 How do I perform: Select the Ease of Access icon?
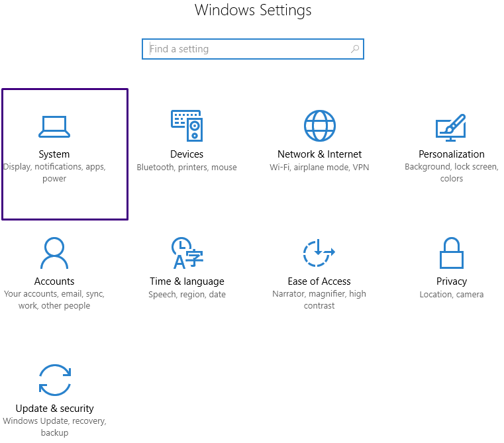click(x=319, y=252)
